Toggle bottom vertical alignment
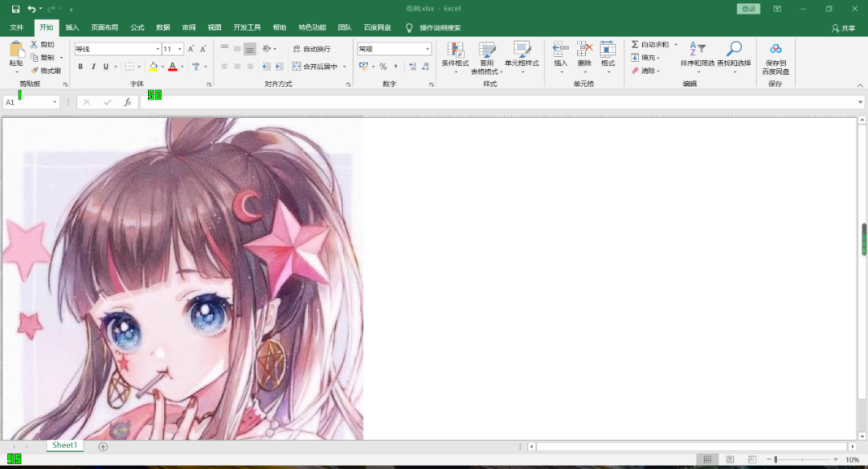868x469 pixels. click(250, 49)
